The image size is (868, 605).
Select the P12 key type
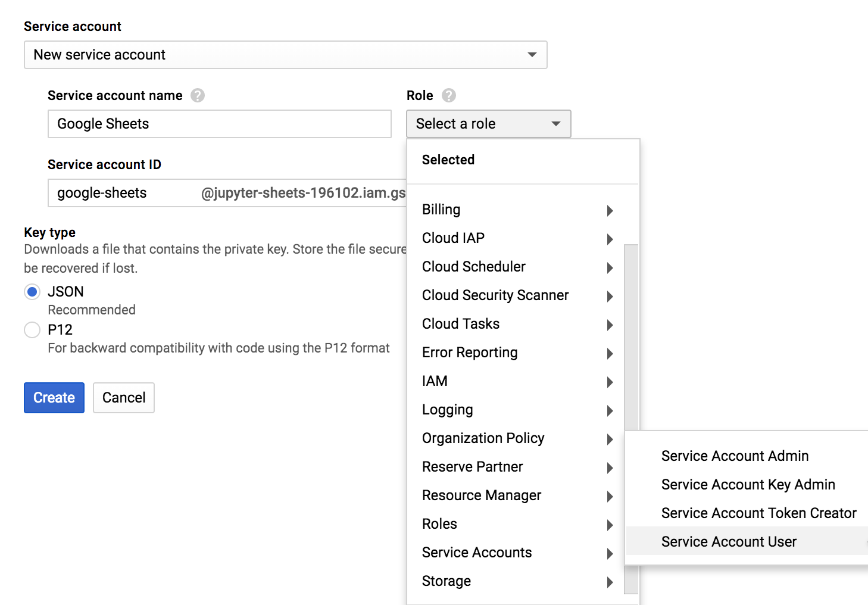coord(32,330)
